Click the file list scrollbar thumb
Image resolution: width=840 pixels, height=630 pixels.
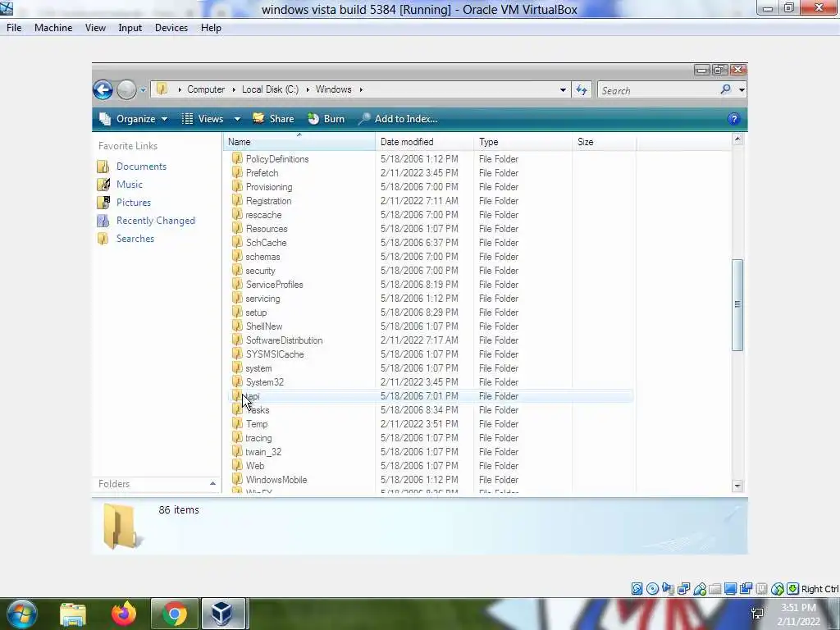(x=737, y=305)
